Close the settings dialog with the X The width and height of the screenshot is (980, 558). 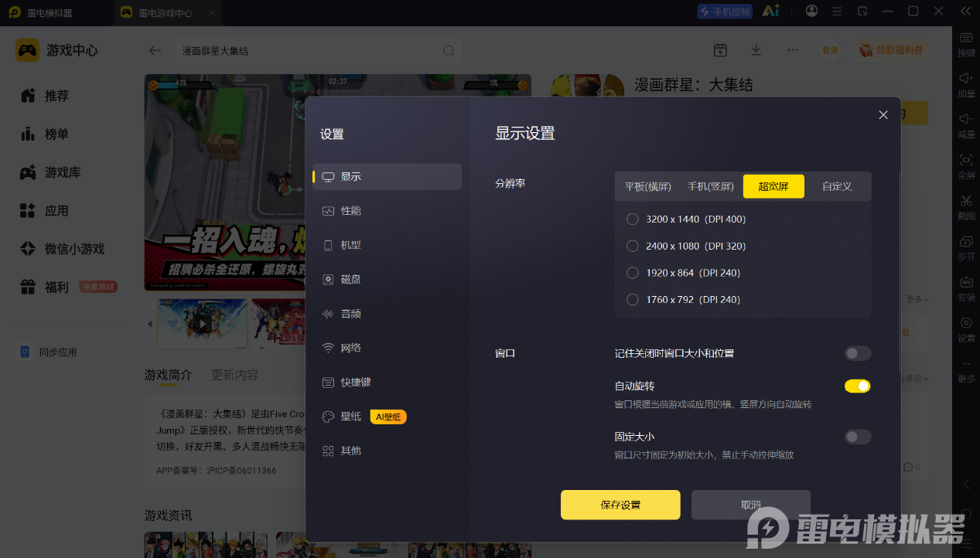[883, 114]
